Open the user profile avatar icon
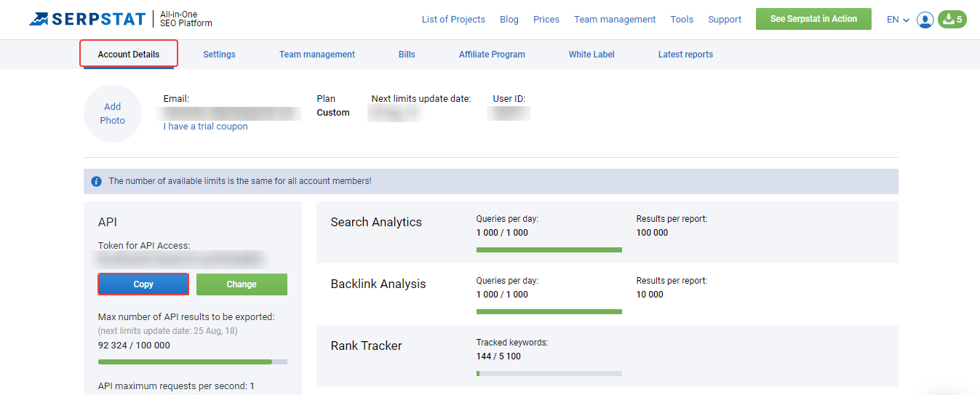Viewport: 980px width, 395px height. 925,20
